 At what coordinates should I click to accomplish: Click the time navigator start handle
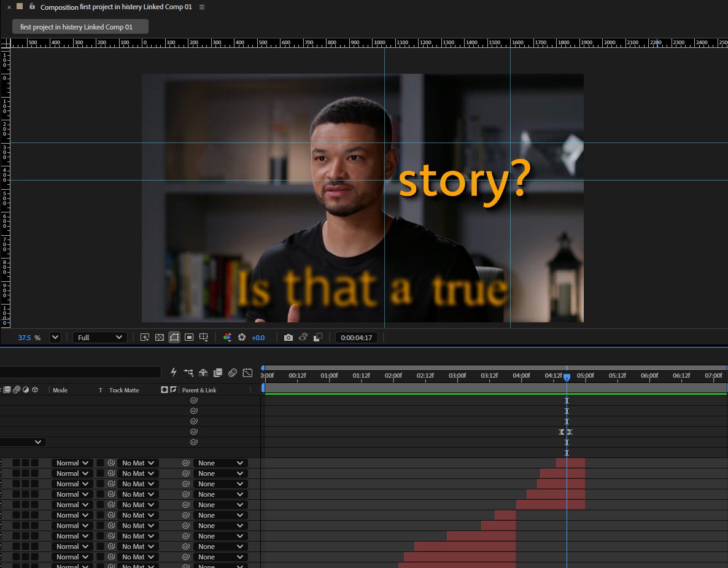pyautogui.click(x=263, y=368)
